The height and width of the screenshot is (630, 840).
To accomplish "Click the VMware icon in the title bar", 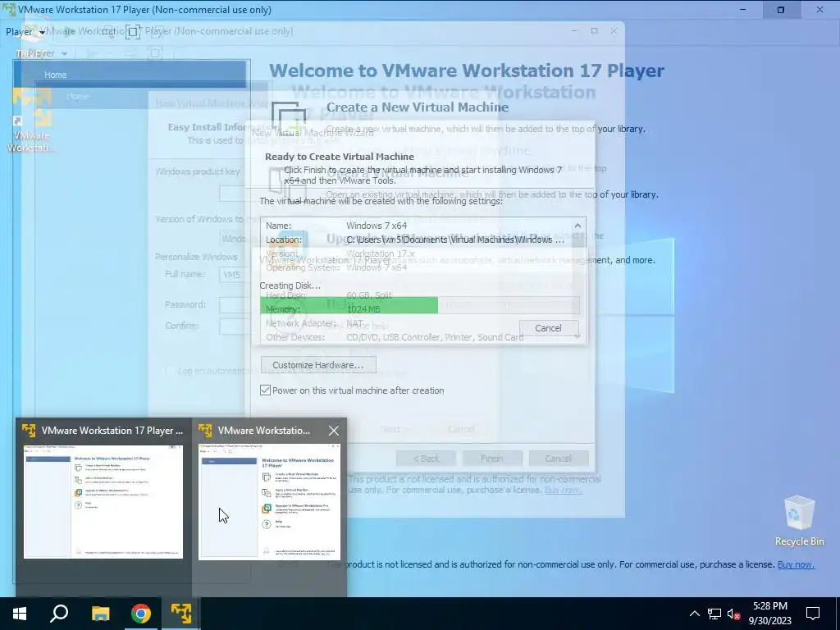I will 8,10.
